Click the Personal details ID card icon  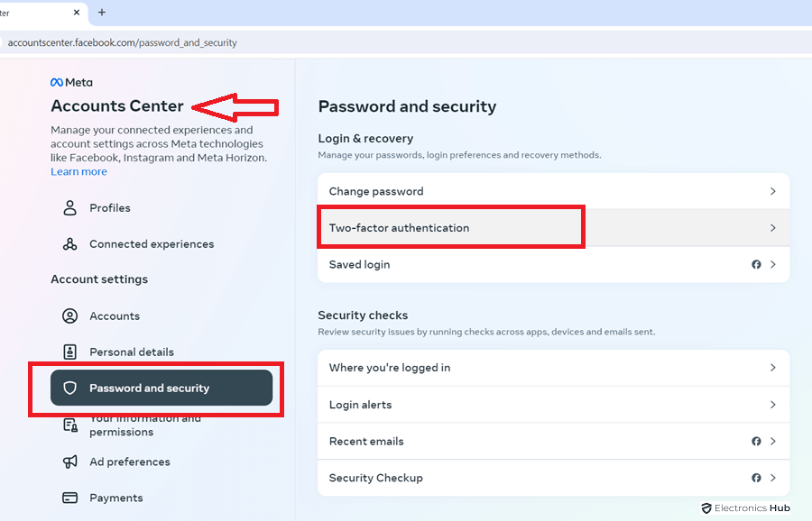point(69,352)
